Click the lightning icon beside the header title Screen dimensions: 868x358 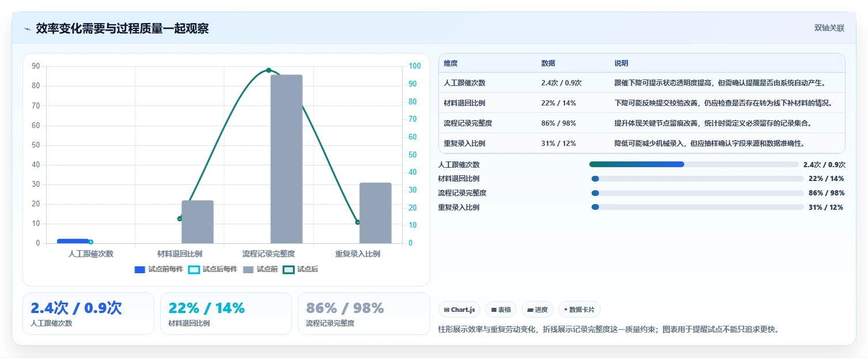coord(27,29)
